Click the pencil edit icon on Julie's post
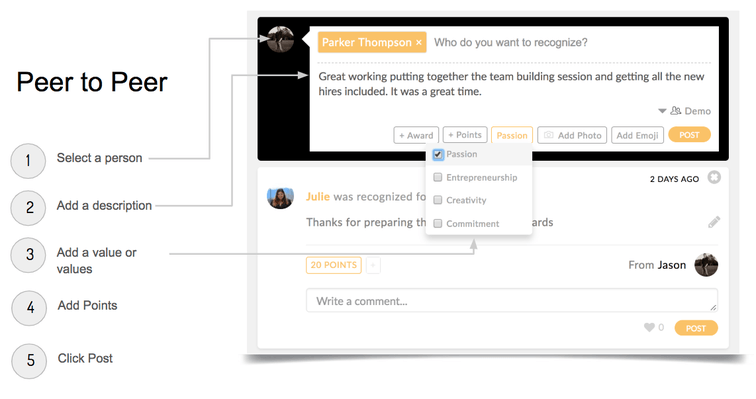 tap(714, 222)
